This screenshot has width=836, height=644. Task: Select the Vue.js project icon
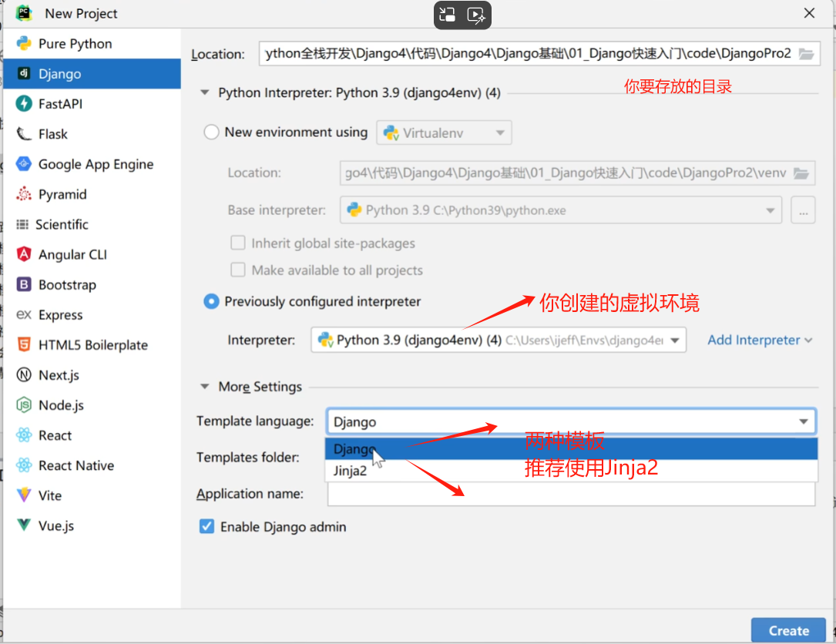click(24, 525)
